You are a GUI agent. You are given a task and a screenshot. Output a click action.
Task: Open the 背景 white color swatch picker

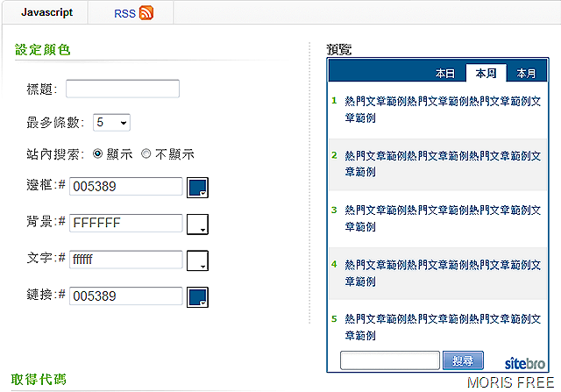click(197, 225)
